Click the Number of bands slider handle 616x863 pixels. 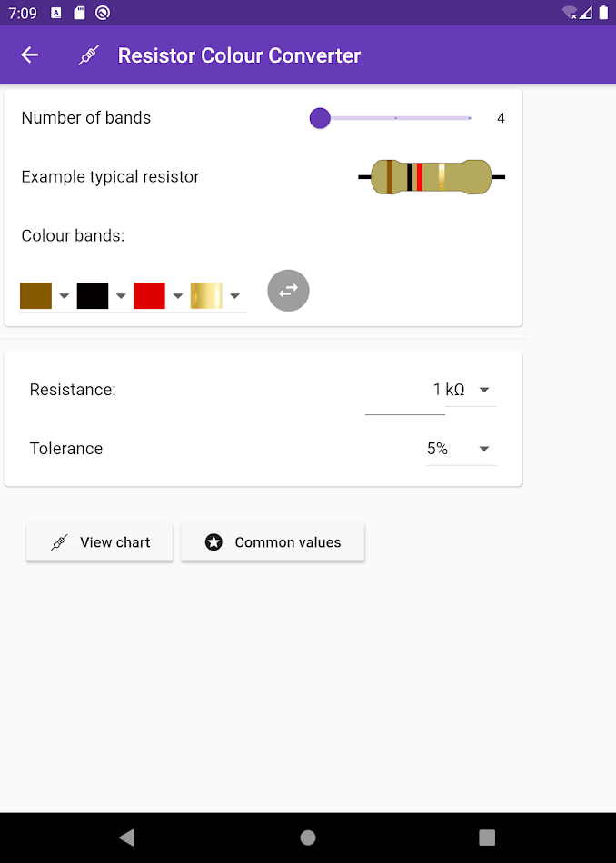coord(320,118)
